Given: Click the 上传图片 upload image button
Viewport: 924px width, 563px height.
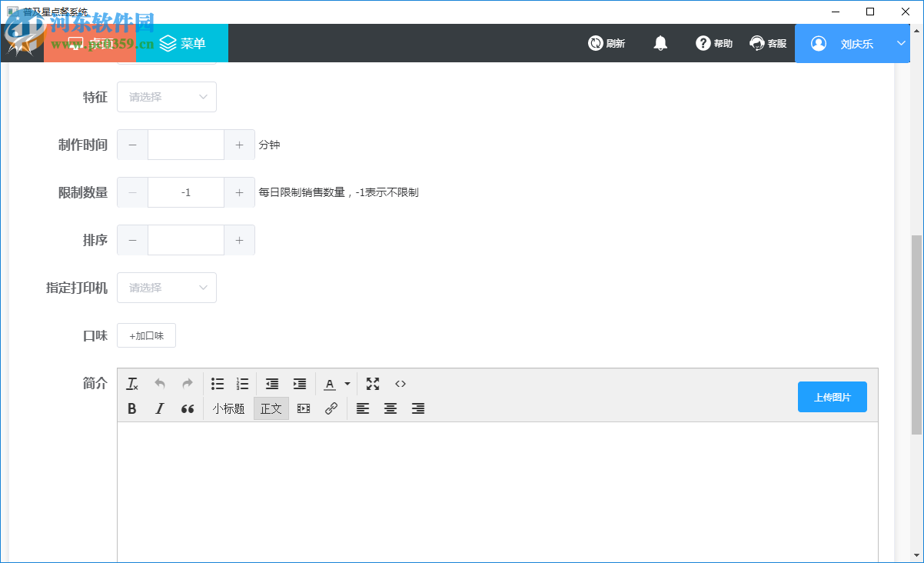Looking at the screenshot, I should [x=833, y=397].
